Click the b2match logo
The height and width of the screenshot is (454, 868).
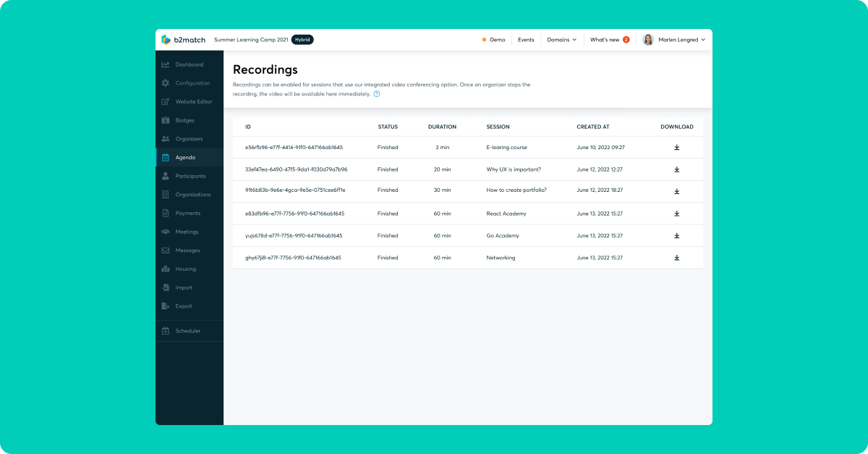[x=182, y=40]
